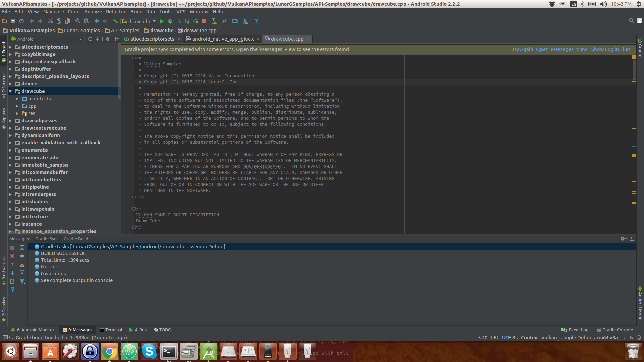The image size is (644, 362).
Task: Click the Project tree vertical scrollbar
Action: [x=119, y=71]
